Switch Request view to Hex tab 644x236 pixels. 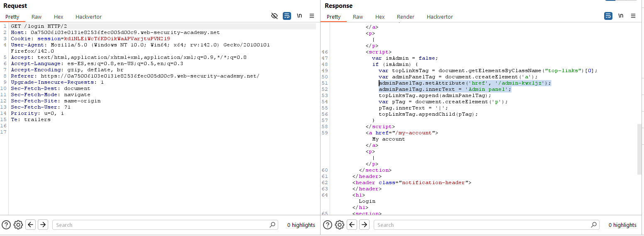[x=59, y=17]
